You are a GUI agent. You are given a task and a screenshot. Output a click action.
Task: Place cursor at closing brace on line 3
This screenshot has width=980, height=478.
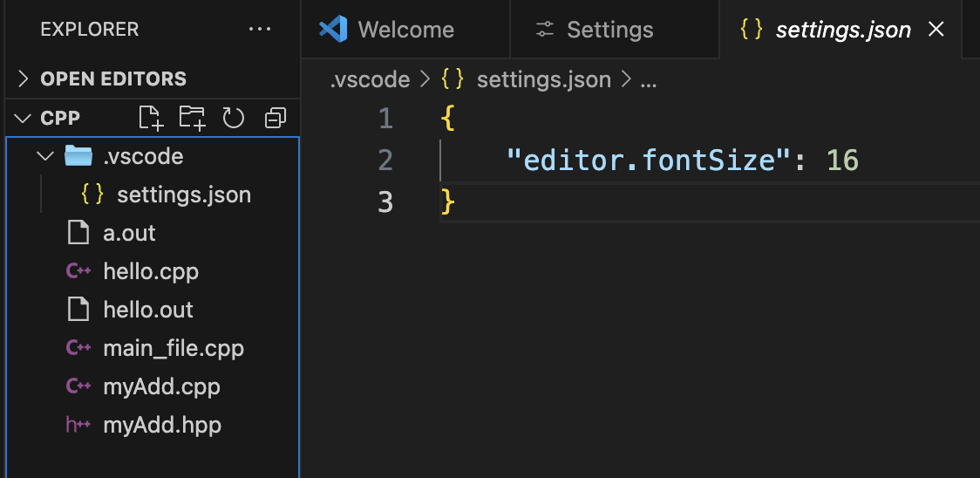click(x=447, y=202)
